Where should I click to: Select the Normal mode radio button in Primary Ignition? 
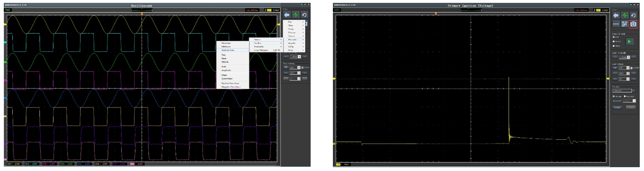point(614,41)
